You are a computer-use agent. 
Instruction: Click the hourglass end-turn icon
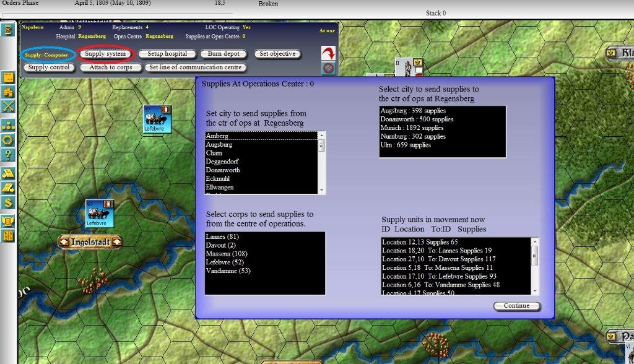(x=7, y=30)
